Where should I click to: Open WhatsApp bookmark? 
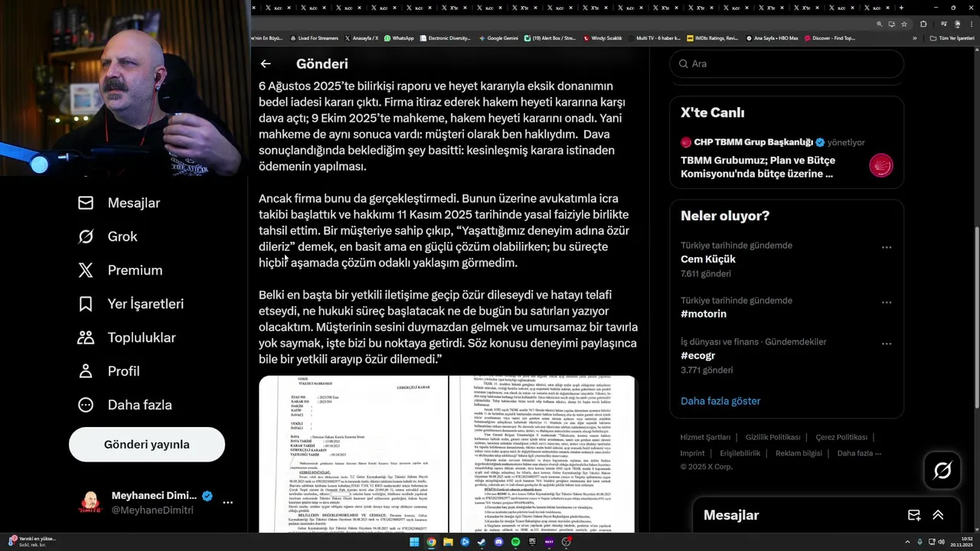[399, 37]
